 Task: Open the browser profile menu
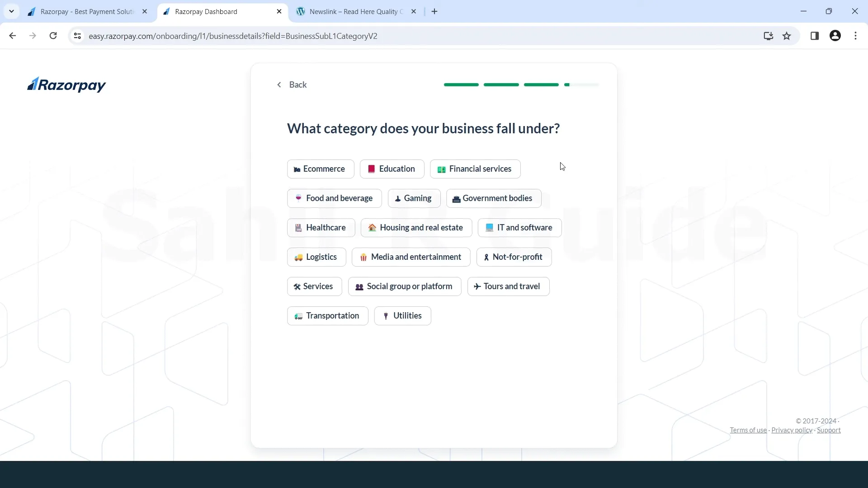pyautogui.click(x=835, y=36)
